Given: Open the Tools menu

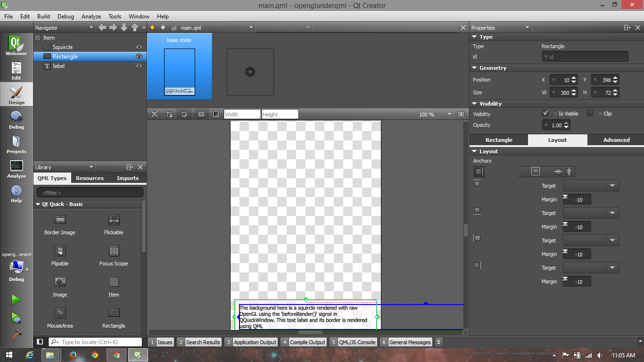Looking at the screenshot, I should pyautogui.click(x=115, y=16).
